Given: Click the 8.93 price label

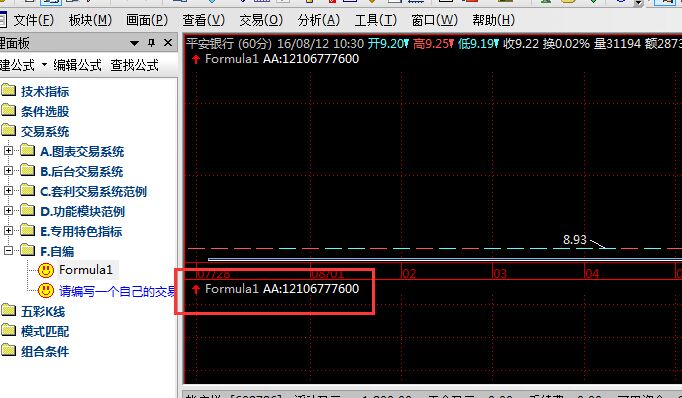Looking at the screenshot, I should [575, 240].
